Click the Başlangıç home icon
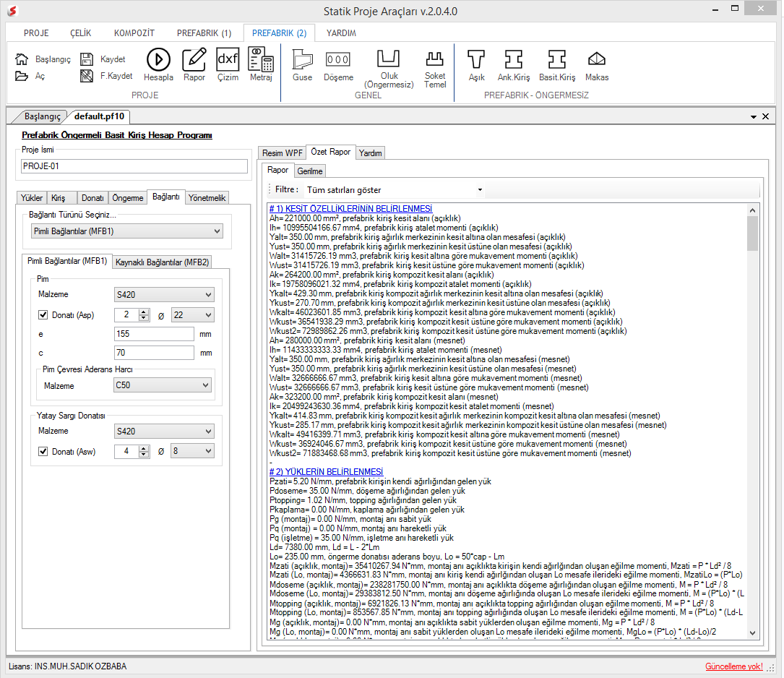 pos(22,59)
